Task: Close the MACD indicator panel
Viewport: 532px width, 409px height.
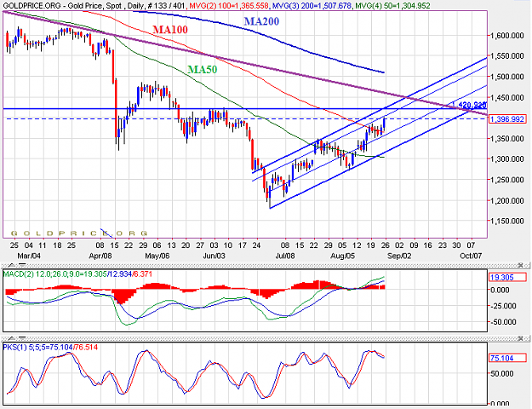Action: click(x=521, y=265)
